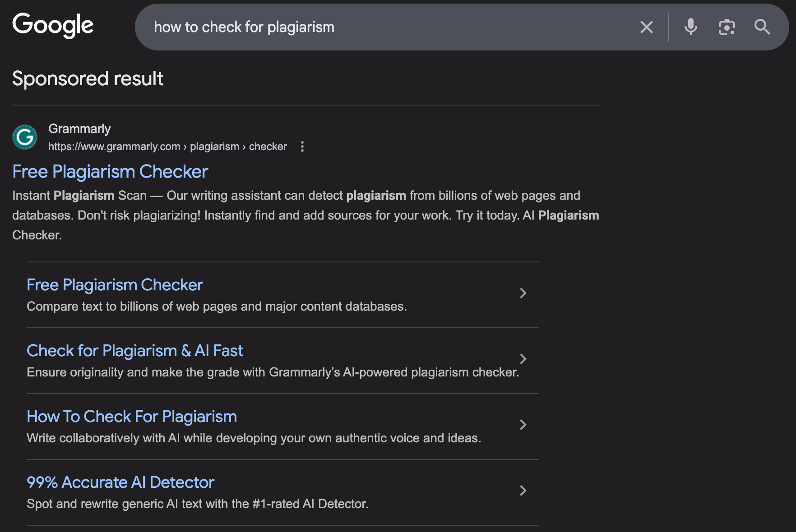Click the chevron on the 'How To Check For Plagiarism' row
The width and height of the screenshot is (796, 532).
(x=523, y=425)
